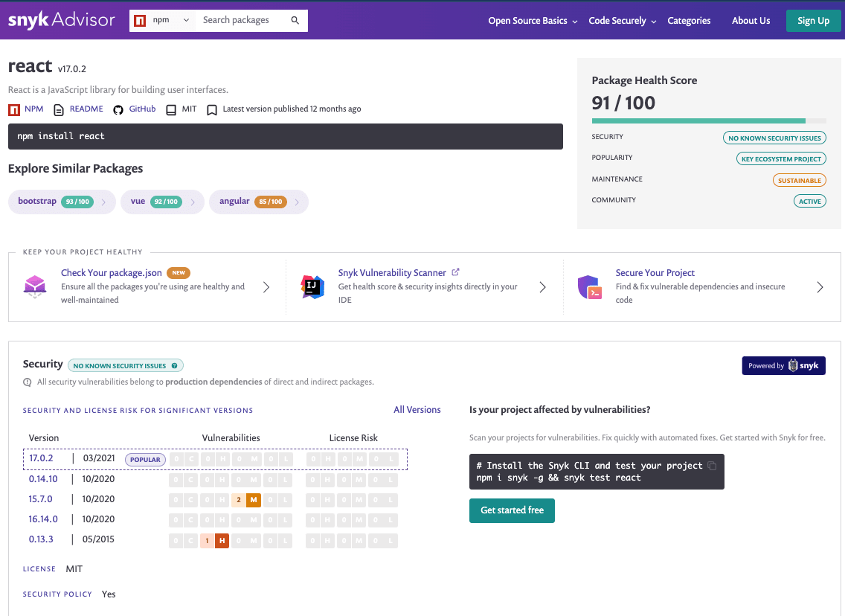The height and width of the screenshot is (616, 845).
Task: Open the About Us page
Action: point(751,21)
